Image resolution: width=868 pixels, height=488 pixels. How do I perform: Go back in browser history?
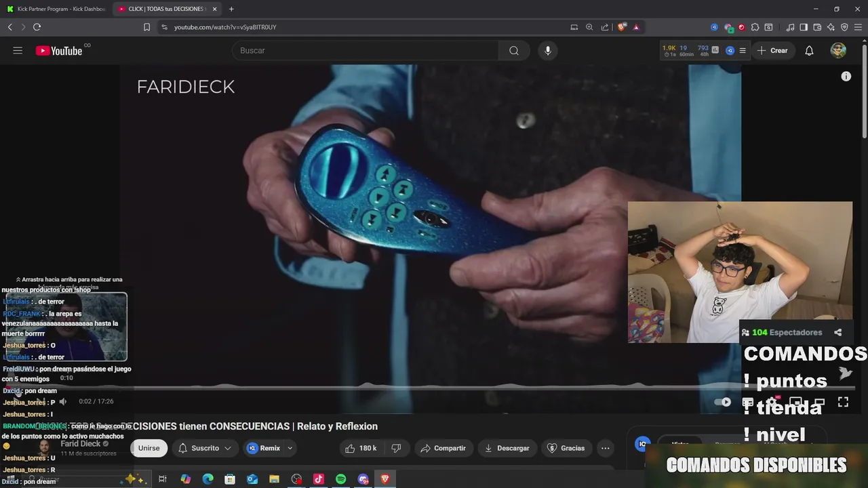[x=9, y=27]
